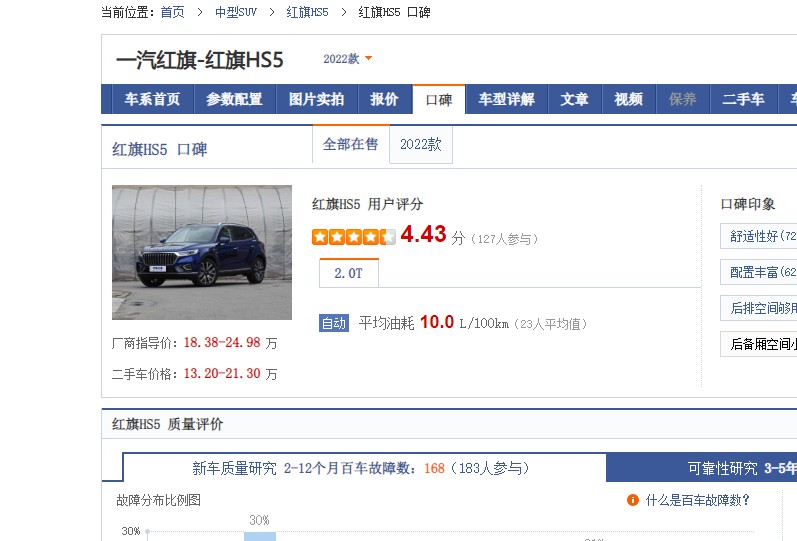The height and width of the screenshot is (541, 797).
Task: Open the 图片实拍 tab
Action: [316, 99]
